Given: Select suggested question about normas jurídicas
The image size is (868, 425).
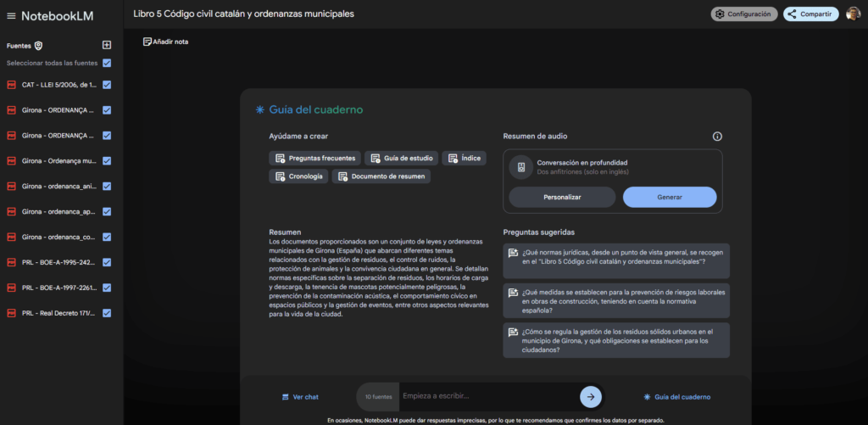Looking at the screenshot, I should click(x=616, y=261).
